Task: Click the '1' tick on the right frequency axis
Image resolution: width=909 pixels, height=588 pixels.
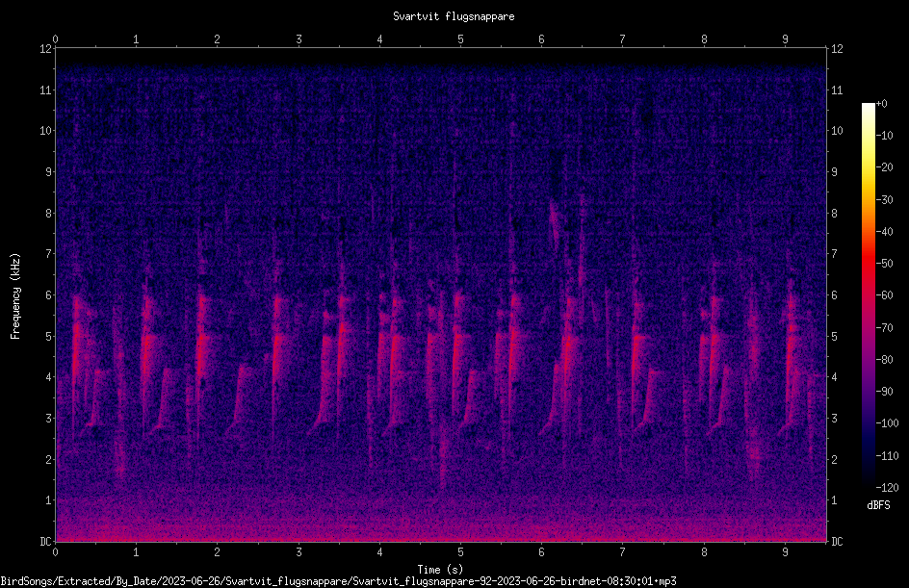Action: tap(834, 500)
